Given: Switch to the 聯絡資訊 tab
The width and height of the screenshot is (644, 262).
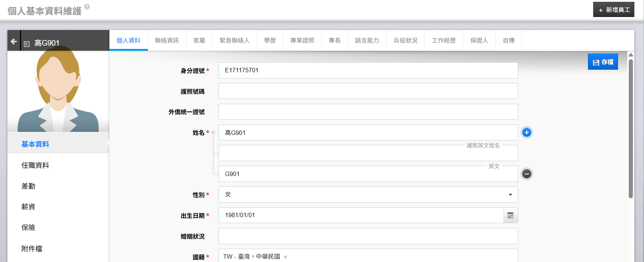Looking at the screenshot, I should pos(167,40).
